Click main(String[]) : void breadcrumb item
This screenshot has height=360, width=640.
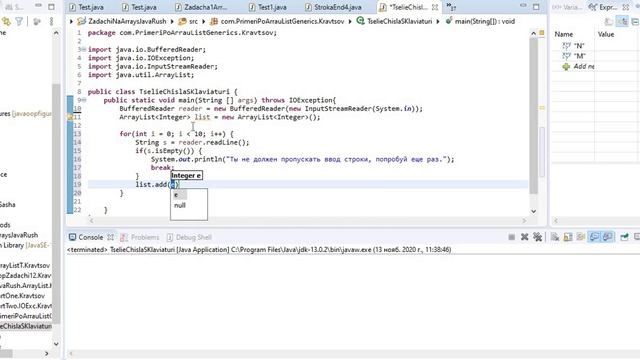(x=480, y=21)
